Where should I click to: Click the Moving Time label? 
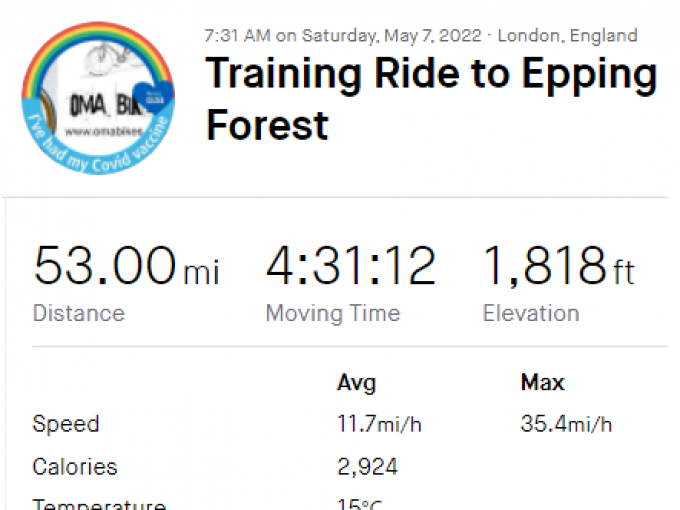click(332, 313)
